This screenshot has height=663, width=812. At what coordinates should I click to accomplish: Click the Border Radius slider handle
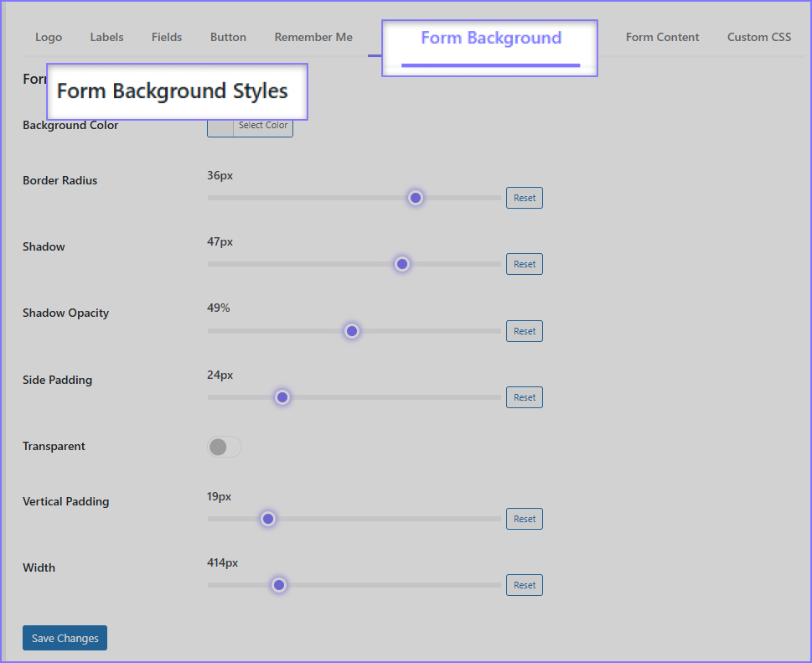(x=416, y=198)
